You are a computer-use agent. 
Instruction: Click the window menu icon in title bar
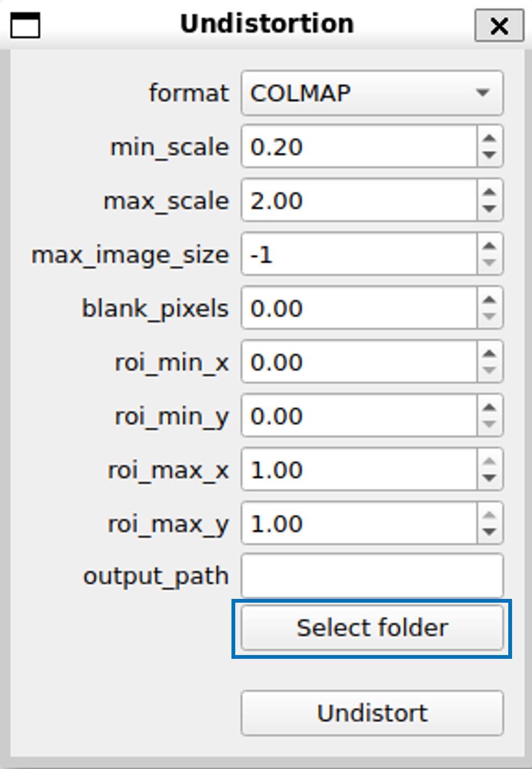25,25
